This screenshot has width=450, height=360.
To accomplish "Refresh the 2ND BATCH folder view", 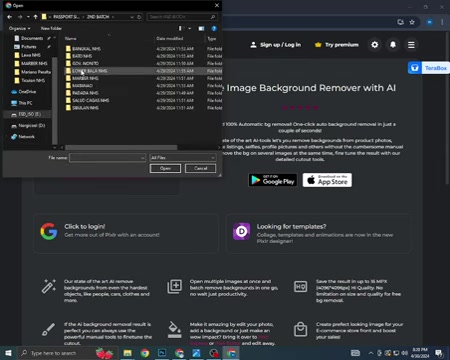I will (139, 17).
